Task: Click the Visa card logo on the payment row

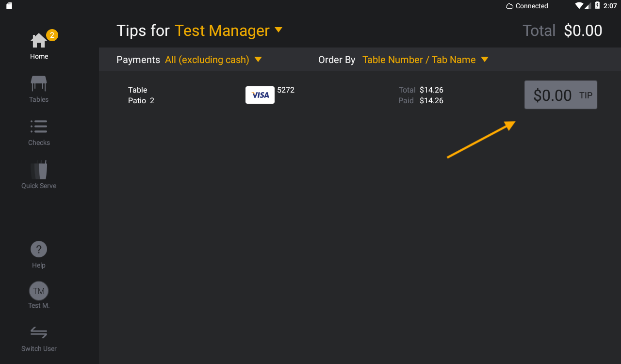Action: click(260, 95)
